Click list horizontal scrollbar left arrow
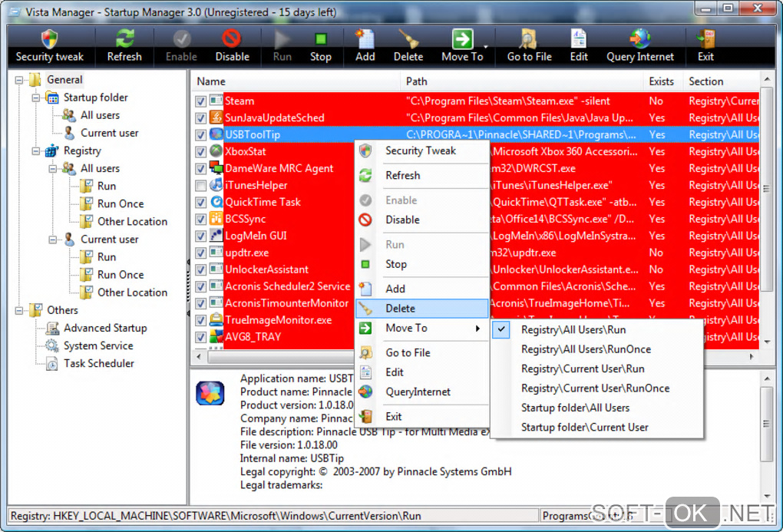Screen dimensions: 783x532 [x=200, y=357]
